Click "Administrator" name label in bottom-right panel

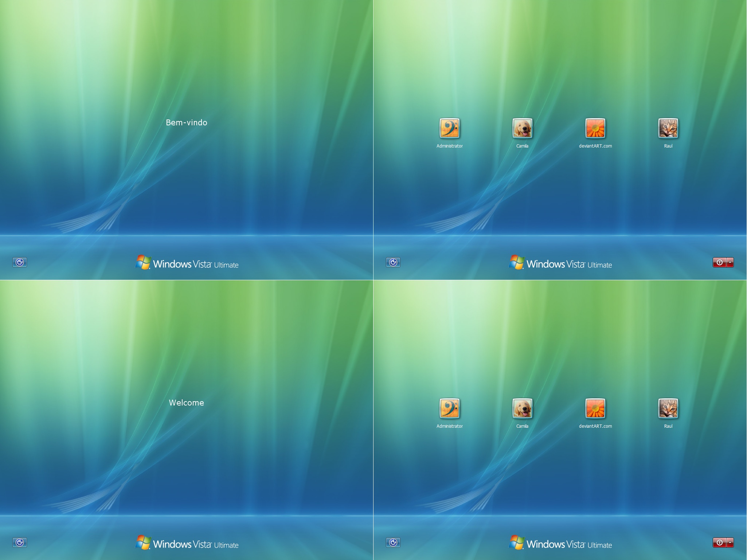click(x=450, y=426)
